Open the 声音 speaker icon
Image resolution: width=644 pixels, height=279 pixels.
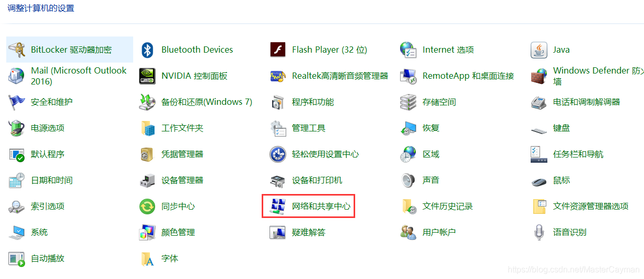[408, 180]
